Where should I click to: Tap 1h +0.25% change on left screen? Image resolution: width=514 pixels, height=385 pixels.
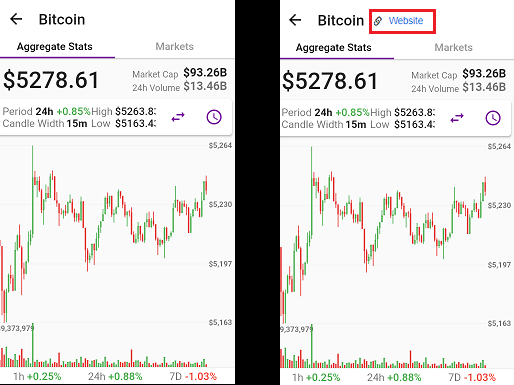coord(37,376)
